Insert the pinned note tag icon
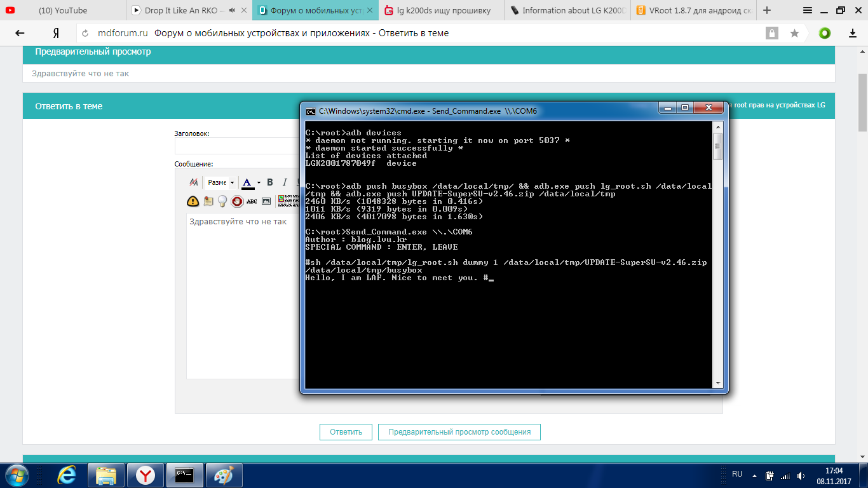The image size is (868, 488). pyautogui.click(x=208, y=201)
